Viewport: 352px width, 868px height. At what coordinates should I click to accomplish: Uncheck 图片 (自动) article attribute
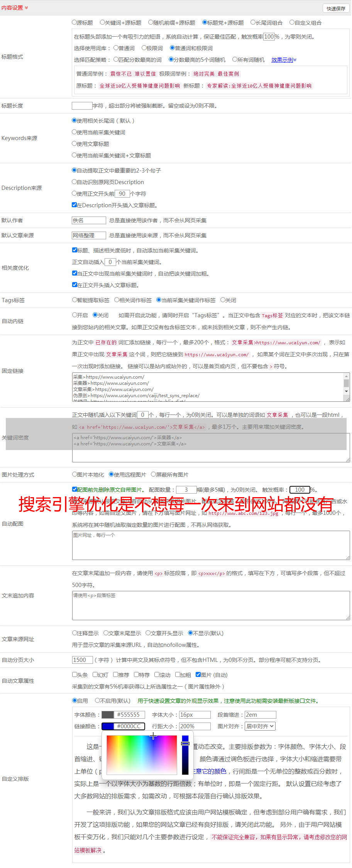pos(198,675)
